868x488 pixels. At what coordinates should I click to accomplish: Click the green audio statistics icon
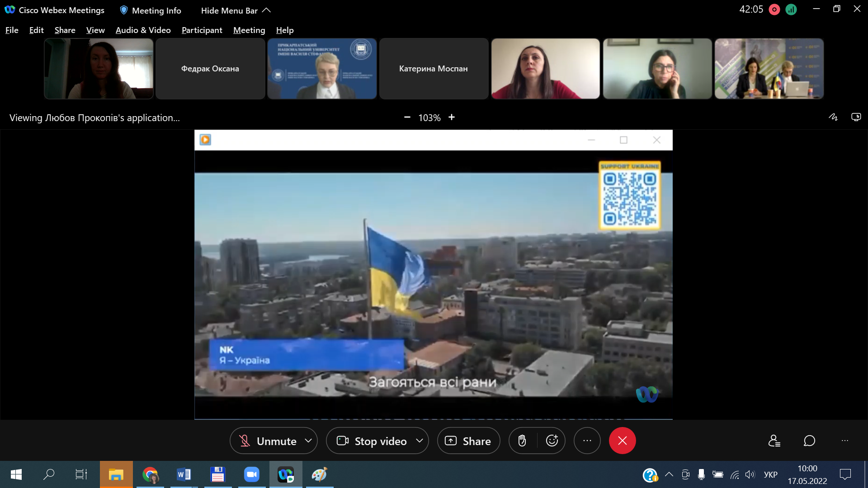point(791,9)
